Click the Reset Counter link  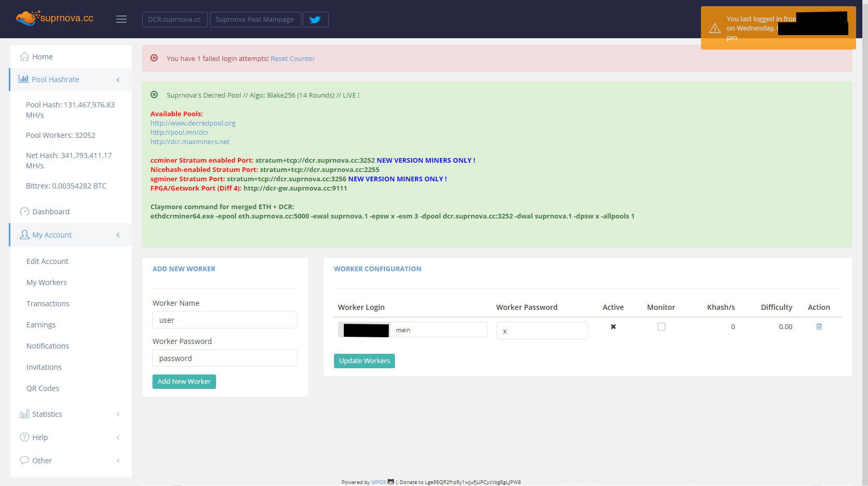[293, 59]
